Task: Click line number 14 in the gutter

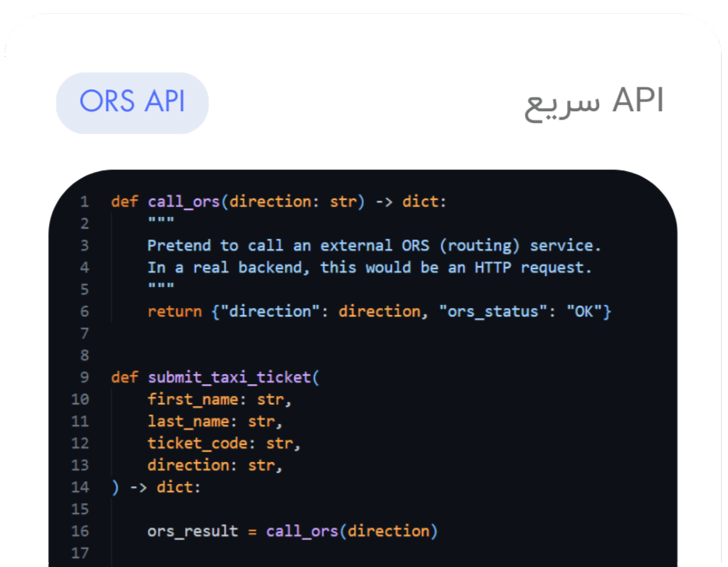Action: pyautogui.click(x=80, y=488)
